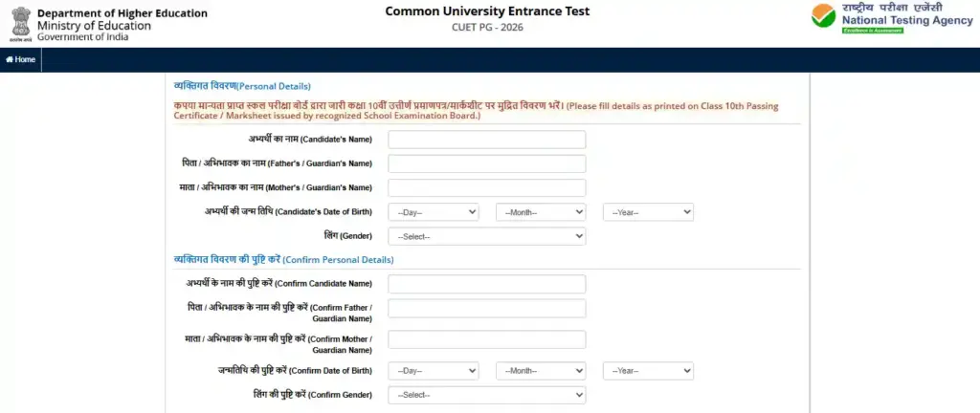Select the Confirm Mother / Guardian Name field
980x413 pixels.
(486, 339)
